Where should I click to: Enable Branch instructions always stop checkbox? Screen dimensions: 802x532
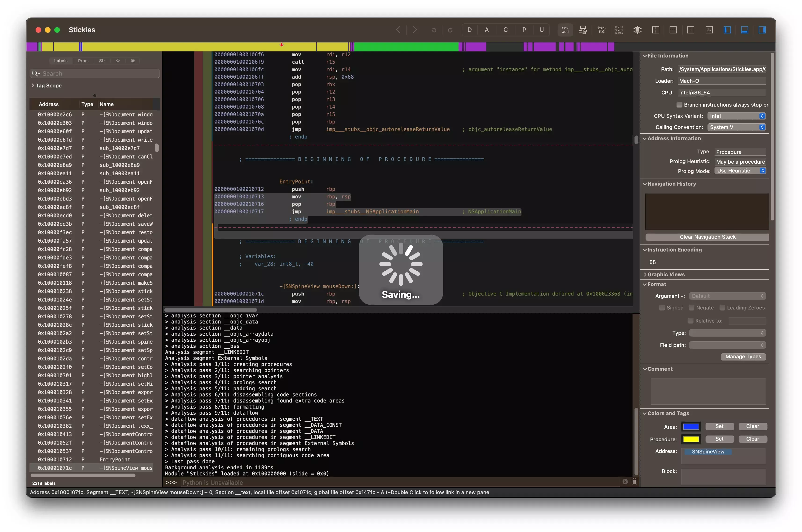(x=679, y=104)
